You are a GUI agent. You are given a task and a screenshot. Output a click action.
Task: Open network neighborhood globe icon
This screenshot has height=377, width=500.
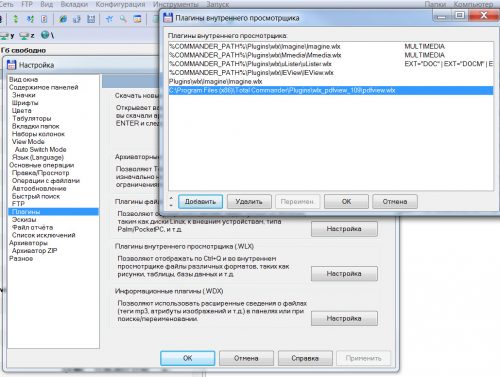point(47,35)
